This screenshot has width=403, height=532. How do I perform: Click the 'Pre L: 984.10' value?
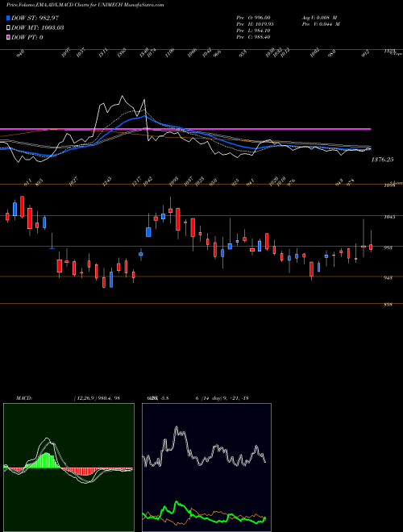click(253, 31)
